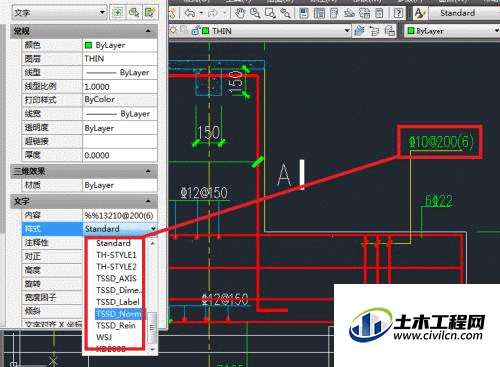This screenshot has height=367, width=500.
Task: Click the 厚度 0.0000 field
Action: (120, 155)
